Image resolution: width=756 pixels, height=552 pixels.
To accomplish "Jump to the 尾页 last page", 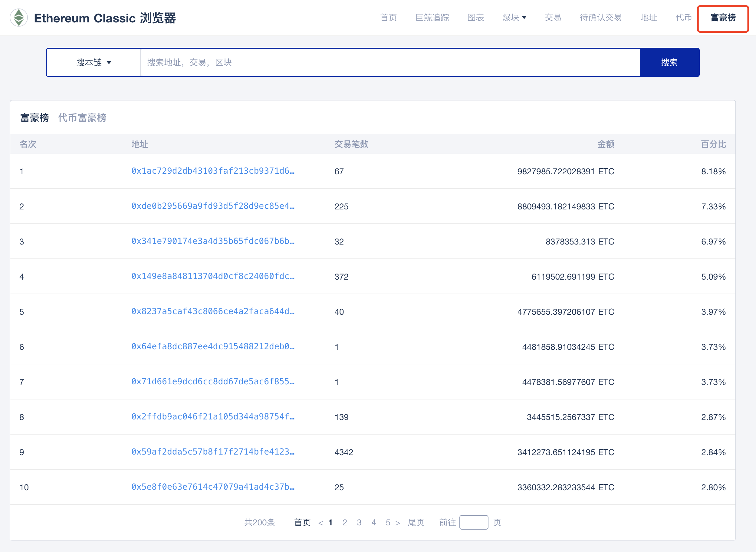I will (x=416, y=522).
